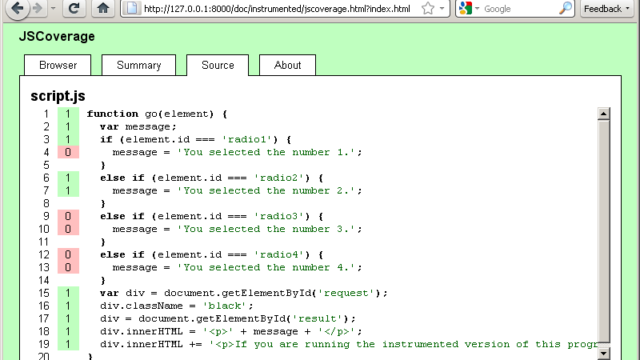Open the navigation history dropdown arrow
This screenshot has height=360, width=640.
[53, 8]
